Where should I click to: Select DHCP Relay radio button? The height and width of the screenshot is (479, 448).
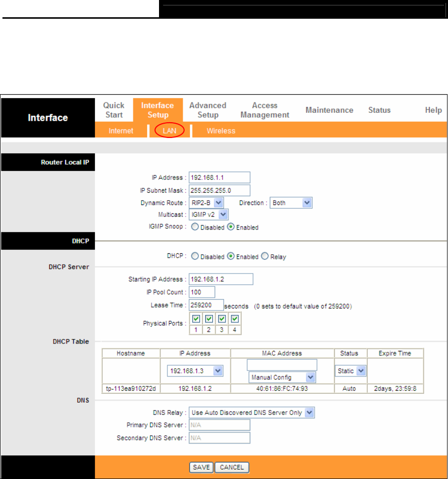pos(264,256)
